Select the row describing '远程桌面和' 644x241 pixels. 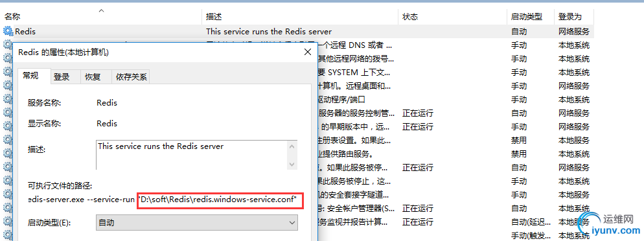tap(355, 86)
